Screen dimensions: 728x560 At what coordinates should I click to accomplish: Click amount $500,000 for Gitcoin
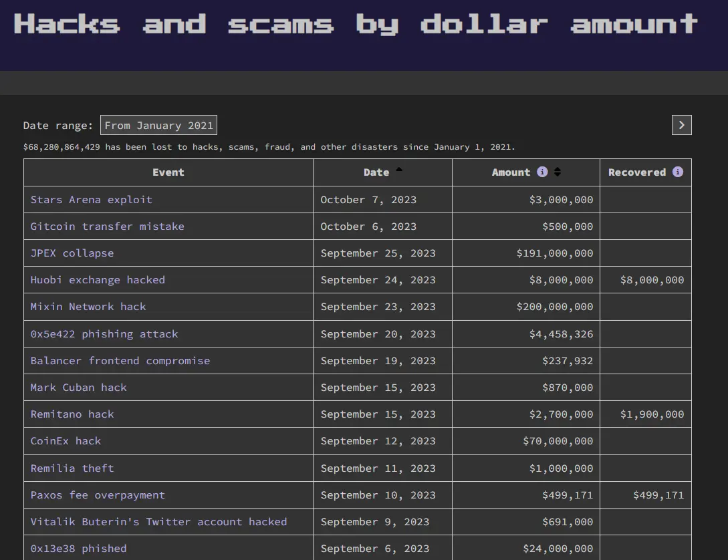[x=568, y=227]
